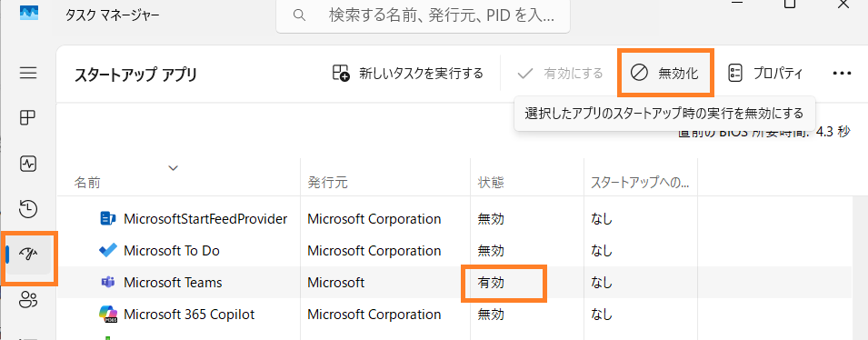Open the Processes page icon in sidebar
Viewport: 868px width, 340px height.
point(28,118)
